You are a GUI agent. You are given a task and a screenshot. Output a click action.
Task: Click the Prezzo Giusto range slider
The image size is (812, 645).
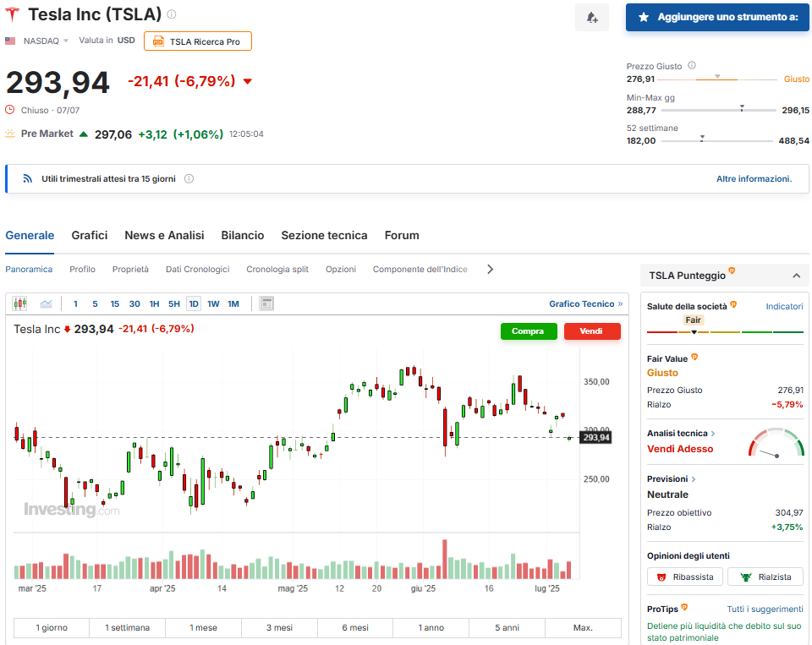(x=717, y=79)
